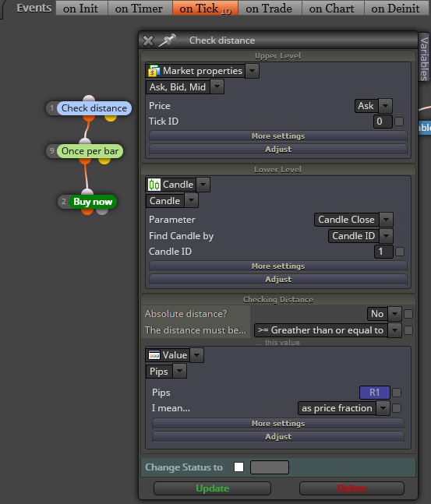
Task: Toggle the I mean checkbox
Action: pos(397,408)
